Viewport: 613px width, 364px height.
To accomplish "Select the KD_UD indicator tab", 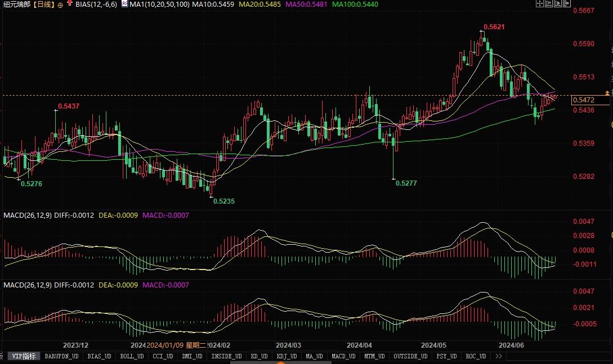I will [x=259, y=356].
